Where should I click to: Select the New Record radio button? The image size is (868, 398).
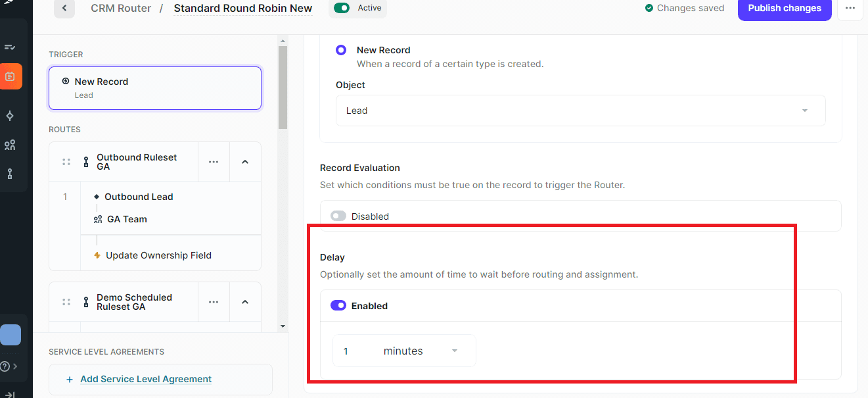pos(341,50)
